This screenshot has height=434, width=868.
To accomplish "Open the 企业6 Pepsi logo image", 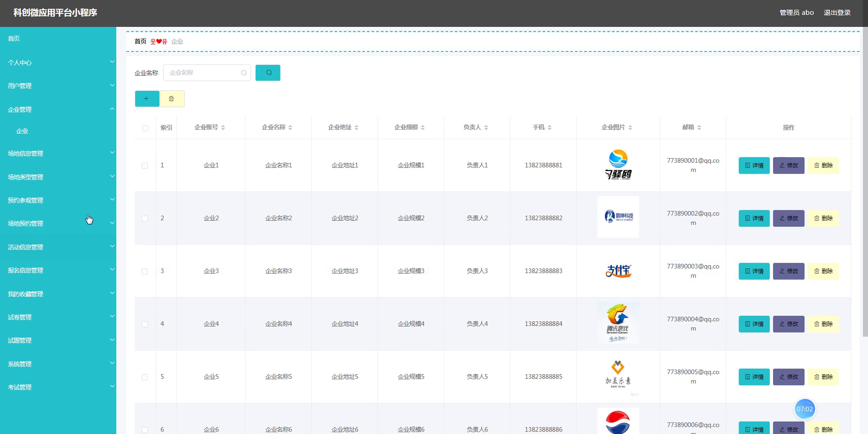I will pos(618,421).
